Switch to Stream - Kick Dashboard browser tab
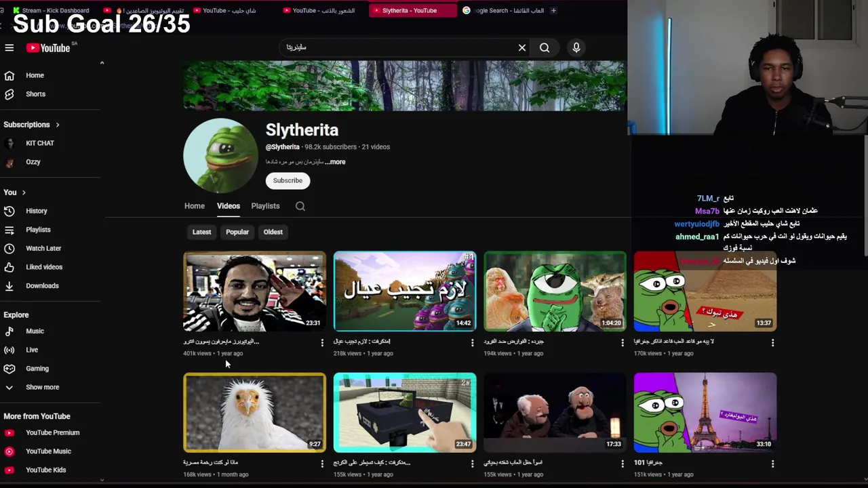Screen dimensions: 868x488 pyautogui.click(x=53, y=10)
